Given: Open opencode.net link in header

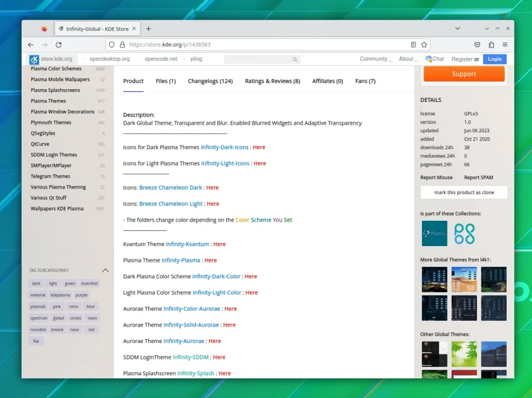Looking at the screenshot, I should pos(161,59).
